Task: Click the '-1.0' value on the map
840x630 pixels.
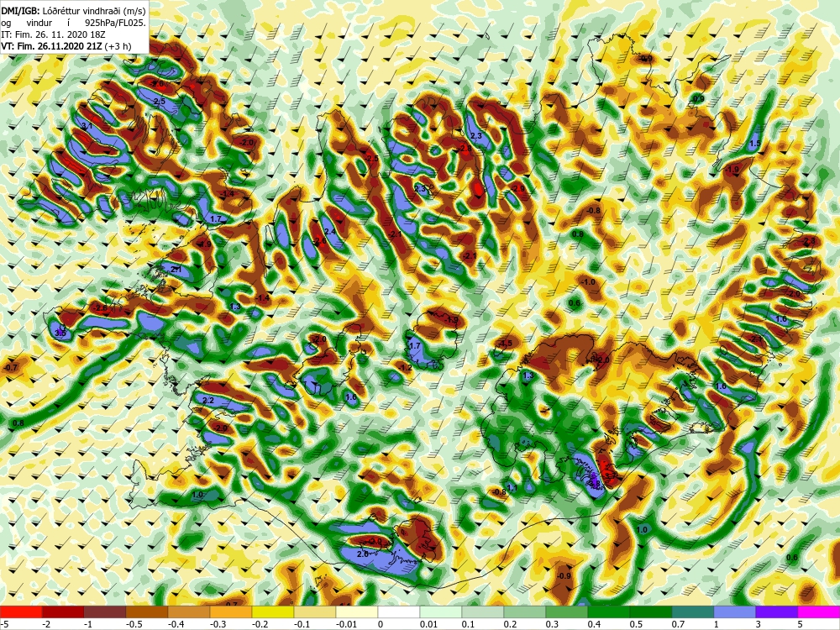Action: (588, 281)
